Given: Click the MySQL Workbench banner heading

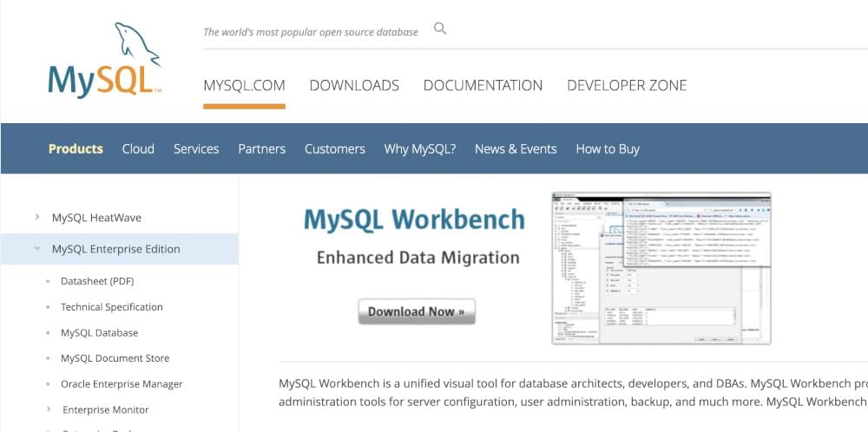Looking at the screenshot, I should (415, 219).
